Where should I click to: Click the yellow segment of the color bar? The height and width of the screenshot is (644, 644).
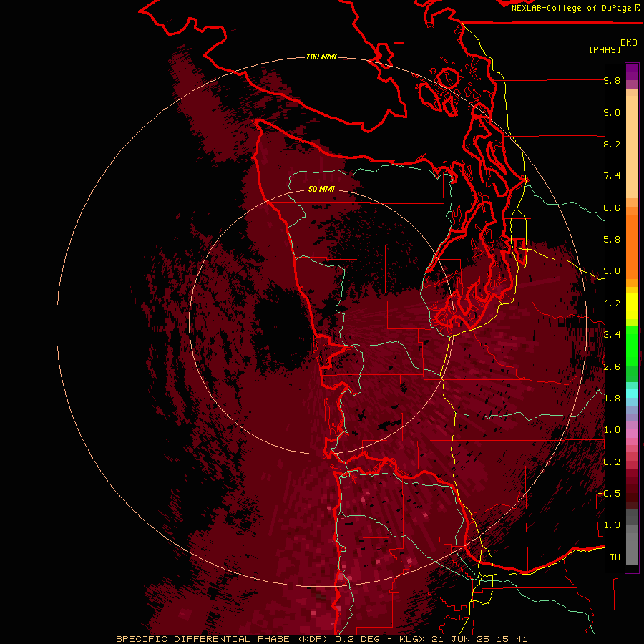click(x=632, y=306)
